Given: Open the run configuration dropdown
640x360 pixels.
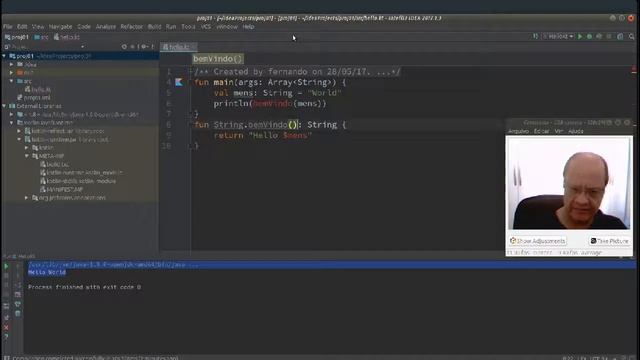Looking at the screenshot, I should click(x=558, y=37).
